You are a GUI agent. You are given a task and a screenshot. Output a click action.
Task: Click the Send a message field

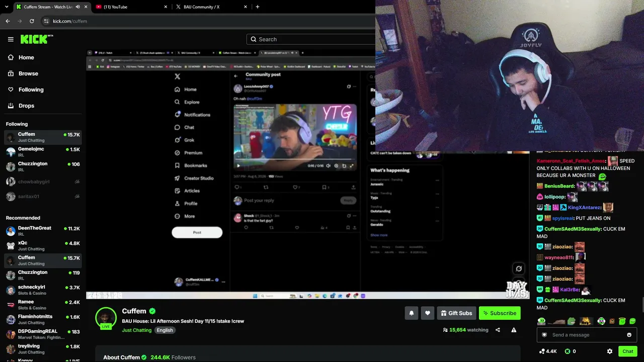[x=587, y=335]
